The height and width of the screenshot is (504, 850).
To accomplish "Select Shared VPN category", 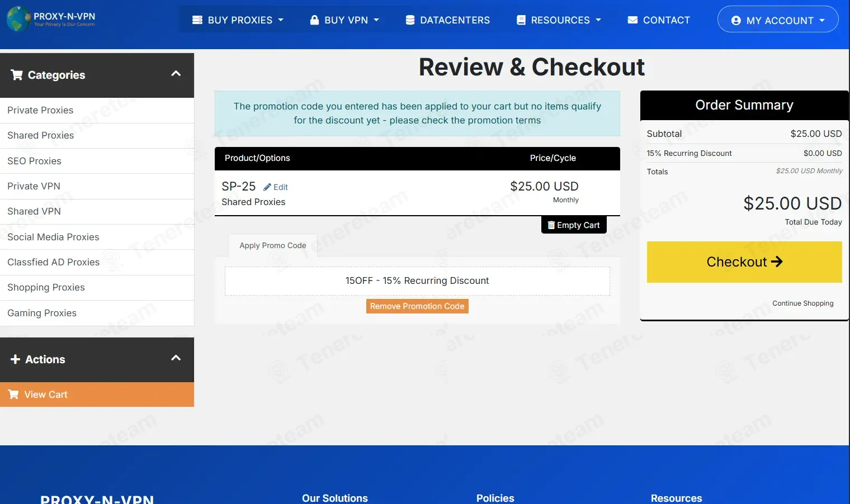I will click(x=97, y=212).
